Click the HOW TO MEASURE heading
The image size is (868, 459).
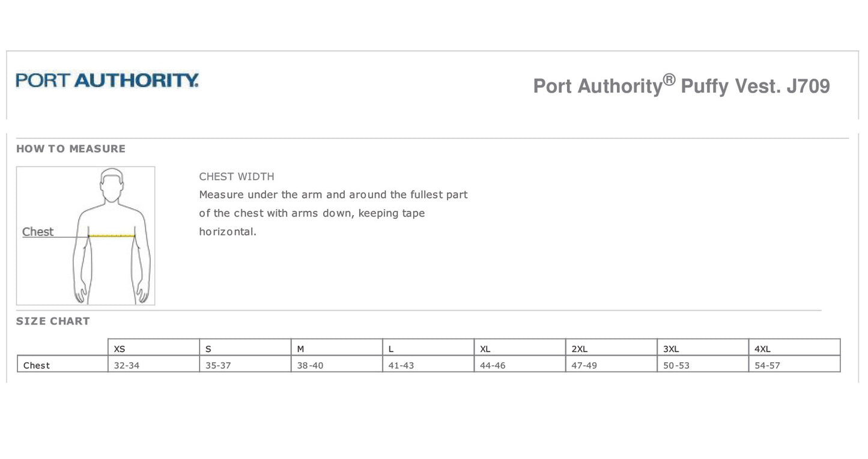coord(71,149)
